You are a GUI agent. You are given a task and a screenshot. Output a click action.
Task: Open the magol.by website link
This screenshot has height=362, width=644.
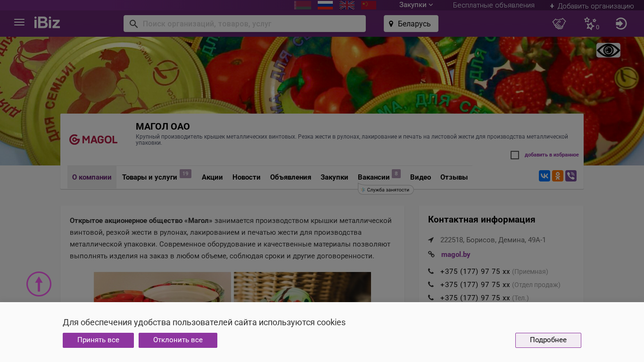point(455,255)
